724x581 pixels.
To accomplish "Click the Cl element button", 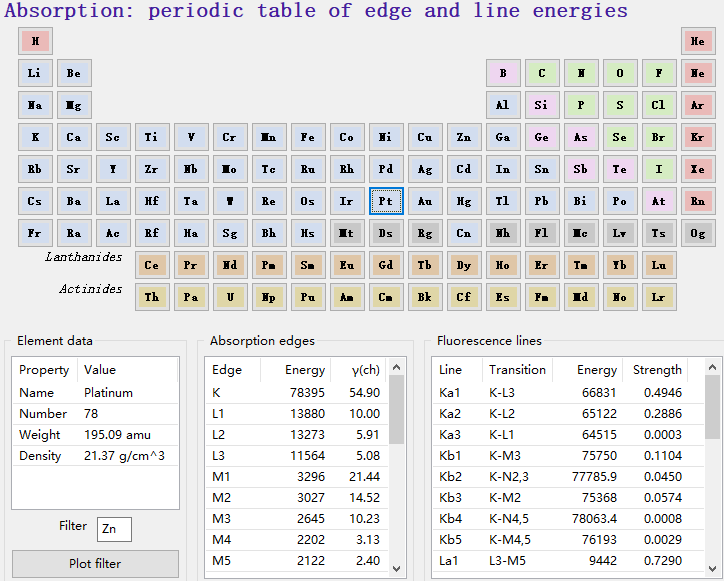I will pos(659,105).
